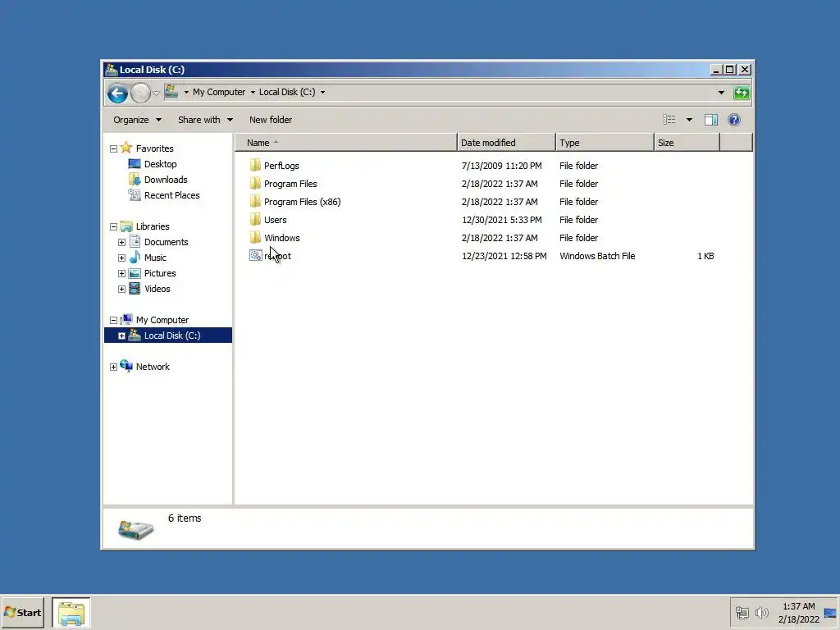The height and width of the screenshot is (630, 840).
Task: Select Libraries in the navigation pane
Action: pos(152,226)
